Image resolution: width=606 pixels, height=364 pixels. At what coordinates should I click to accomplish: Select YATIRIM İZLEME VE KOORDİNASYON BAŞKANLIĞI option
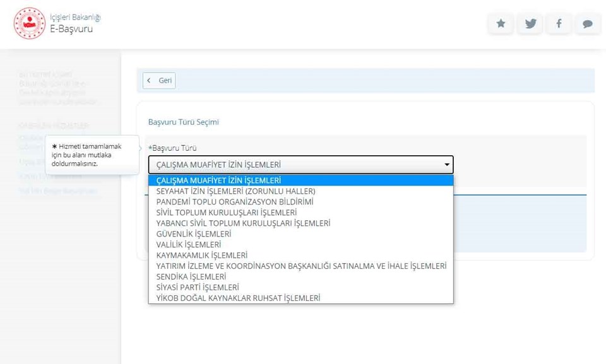(300, 266)
